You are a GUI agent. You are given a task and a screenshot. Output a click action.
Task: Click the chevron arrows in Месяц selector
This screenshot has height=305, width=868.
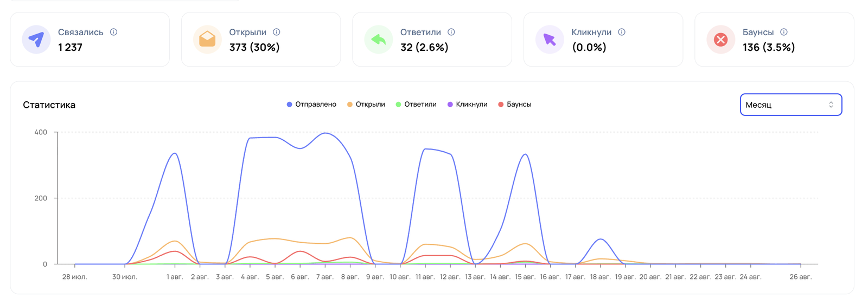(x=831, y=105)
